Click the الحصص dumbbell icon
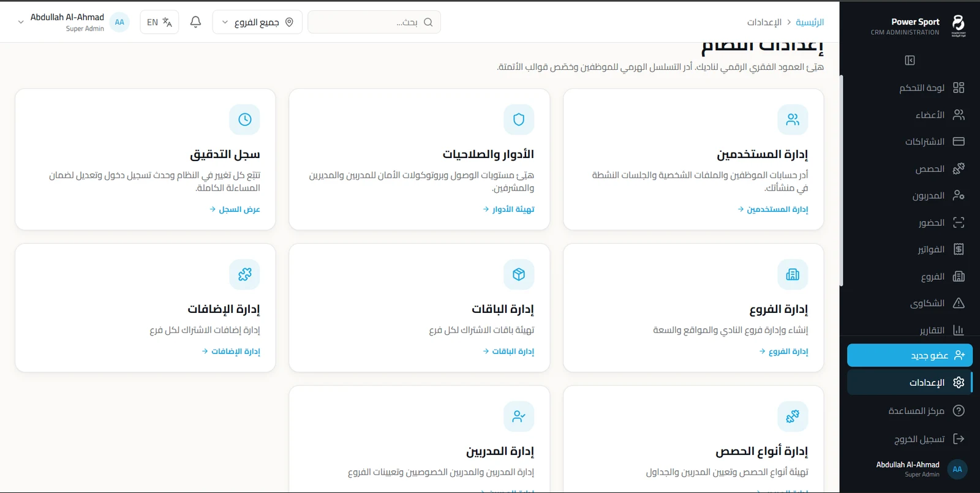The height and width of the screenshot is (493, 980). (959, 168)
